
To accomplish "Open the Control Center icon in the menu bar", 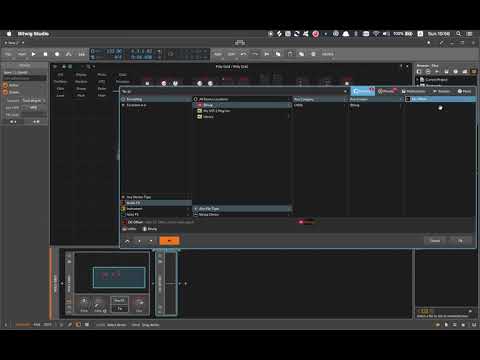I will coord(469,34).
